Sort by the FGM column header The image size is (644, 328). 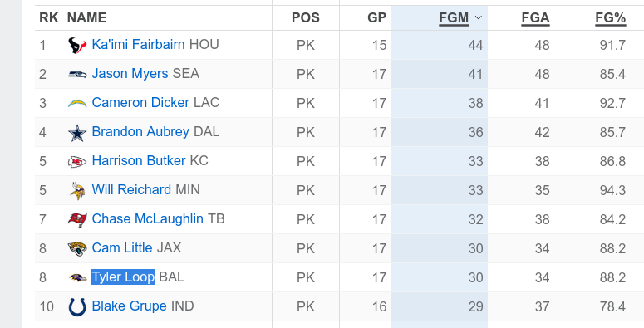[x=454, y=18]
